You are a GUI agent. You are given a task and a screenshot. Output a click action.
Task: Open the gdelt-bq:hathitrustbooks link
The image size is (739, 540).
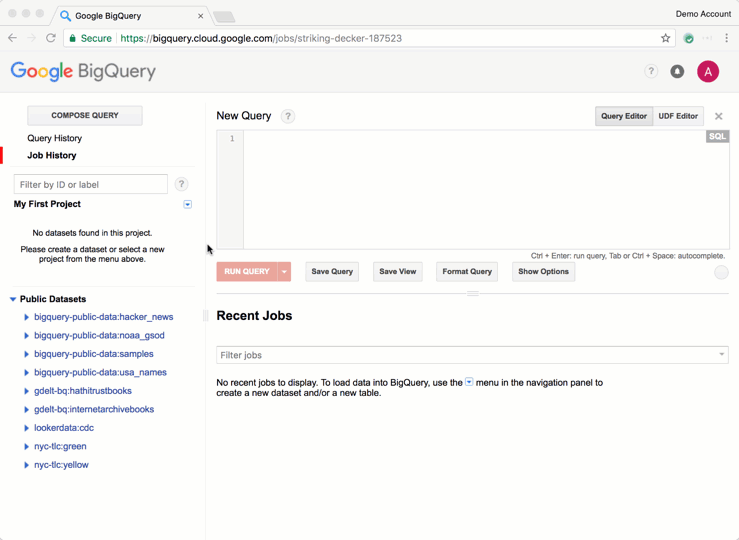[x=83, y=391]
